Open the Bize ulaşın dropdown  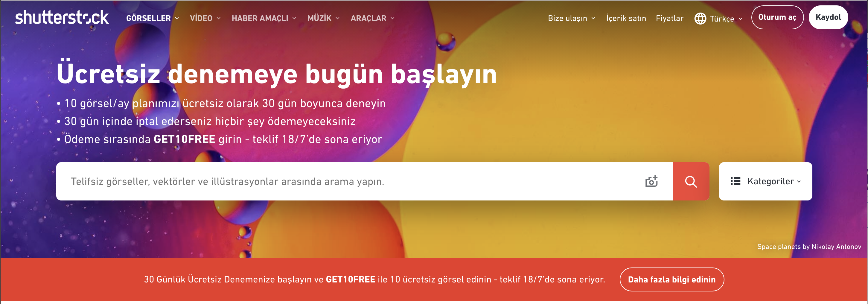(572, 18)
